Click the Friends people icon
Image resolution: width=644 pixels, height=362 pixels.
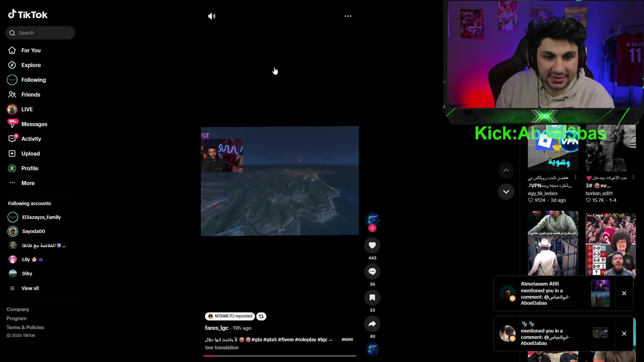click(x=12, y=95)
